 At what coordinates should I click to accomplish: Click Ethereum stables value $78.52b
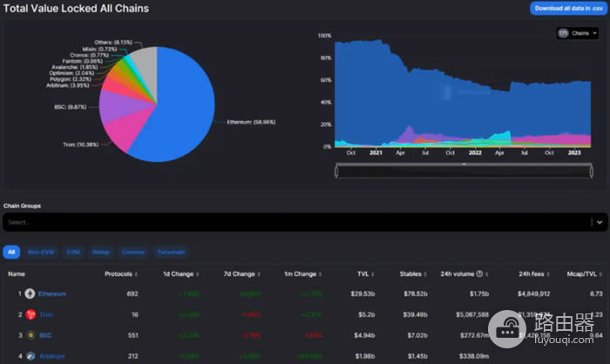click(416, 293)
